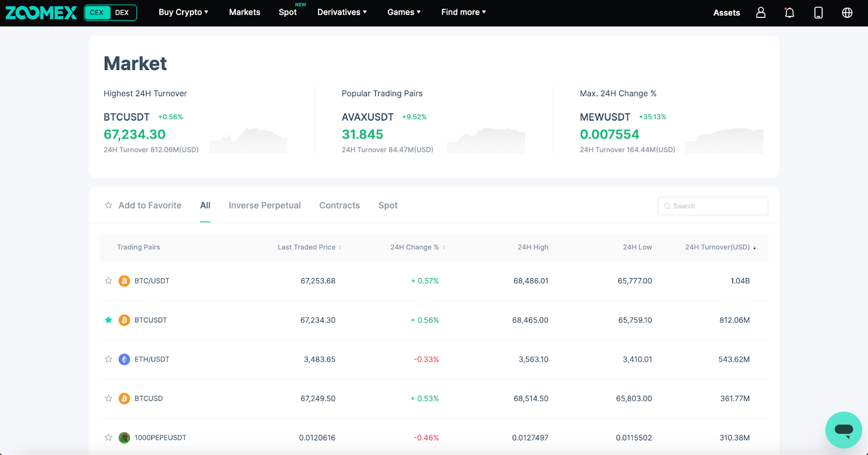The width and height of the screenshot is (868, 455).
Task: Click the ETH/USDT ethereum coin icon
Action: [x=124, y=359]
